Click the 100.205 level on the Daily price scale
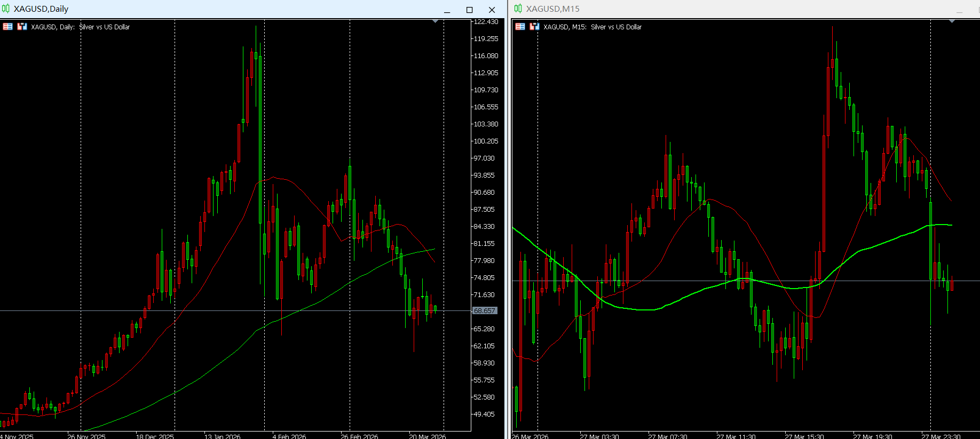 (x=486, y=141)
